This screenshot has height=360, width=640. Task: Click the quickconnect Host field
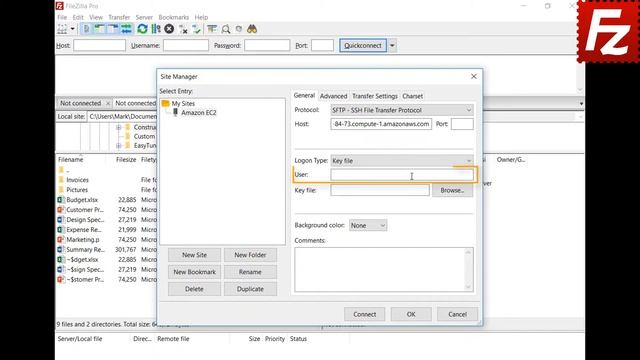point(99,45)
